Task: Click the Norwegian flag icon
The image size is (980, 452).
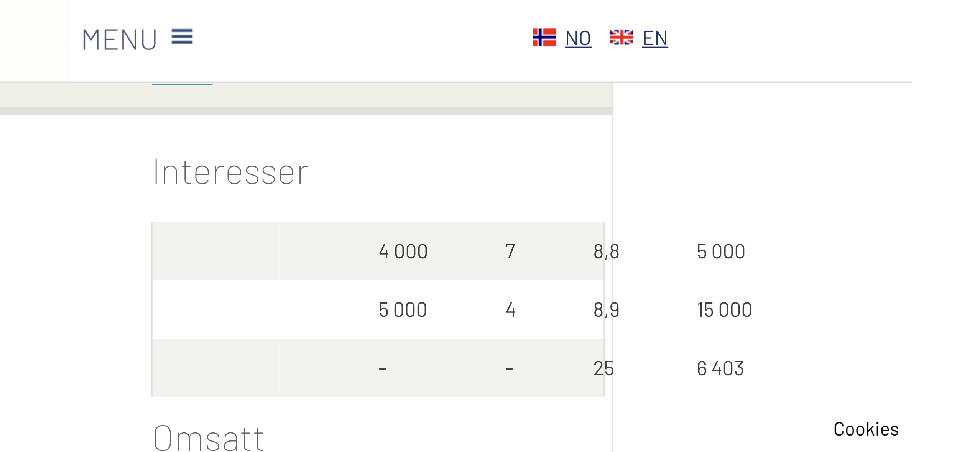Action: [x=544, y=37]
